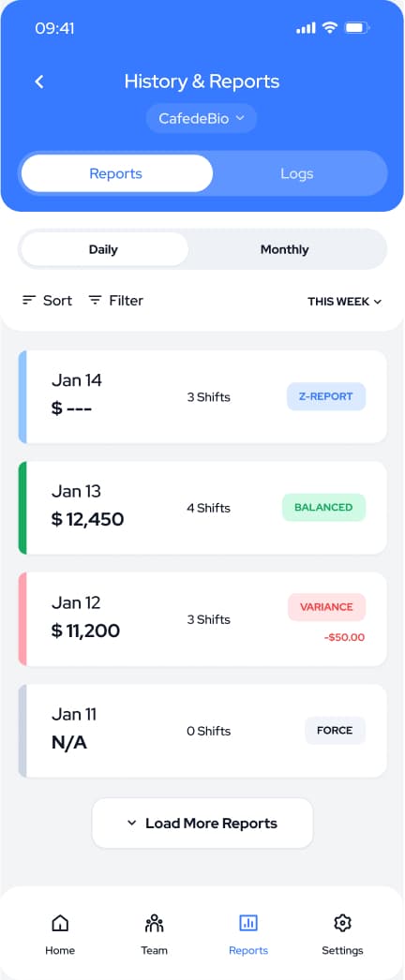Switch the view to Monthly

click(x=284, y=249)
